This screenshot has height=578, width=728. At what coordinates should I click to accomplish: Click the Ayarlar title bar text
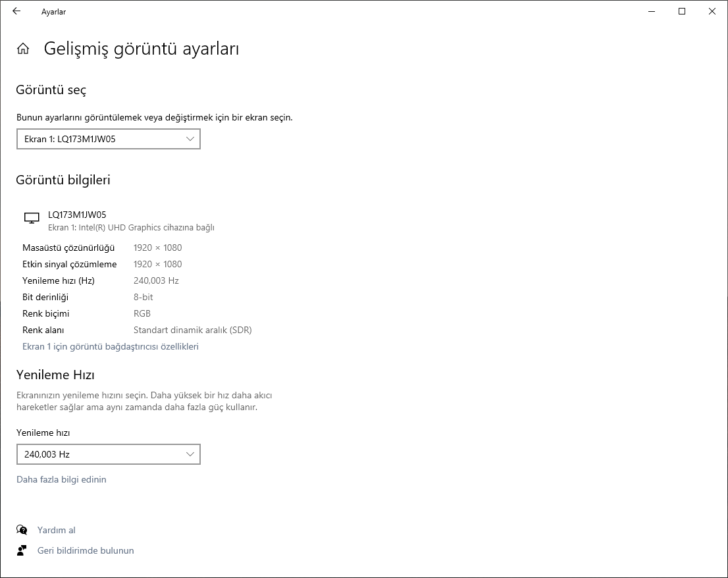click(53, 12)
